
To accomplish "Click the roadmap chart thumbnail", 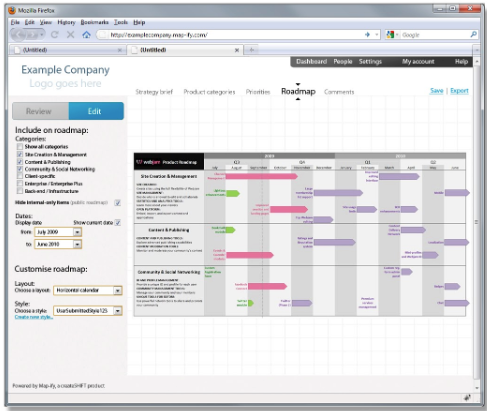I will [x=300, y=235].
